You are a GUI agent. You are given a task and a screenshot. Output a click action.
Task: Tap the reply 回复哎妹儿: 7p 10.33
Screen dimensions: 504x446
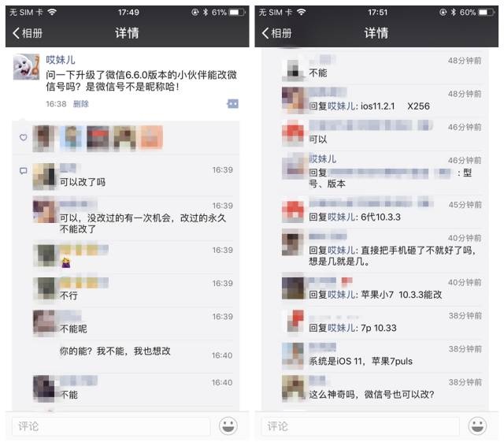(353, 328)
